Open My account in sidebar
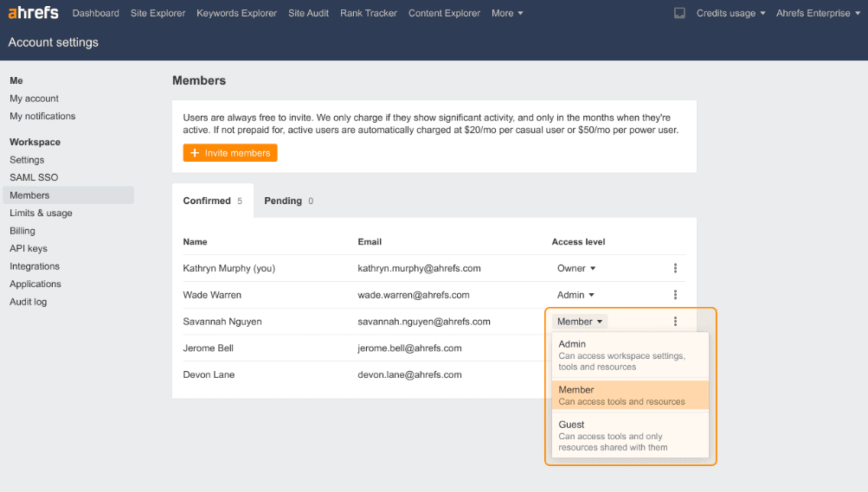This screenshot has height=492, width=868. [35, 99]
